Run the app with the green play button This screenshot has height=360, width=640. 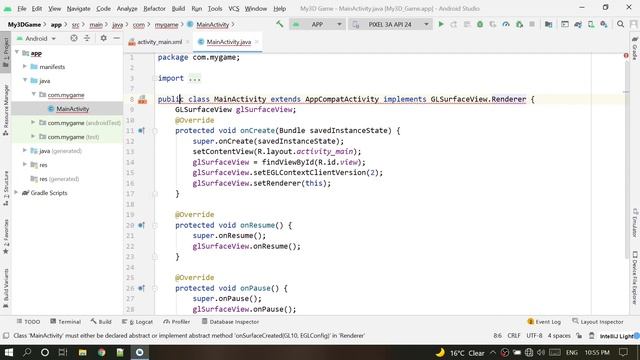pyautogui.click(x=441, y=24)
